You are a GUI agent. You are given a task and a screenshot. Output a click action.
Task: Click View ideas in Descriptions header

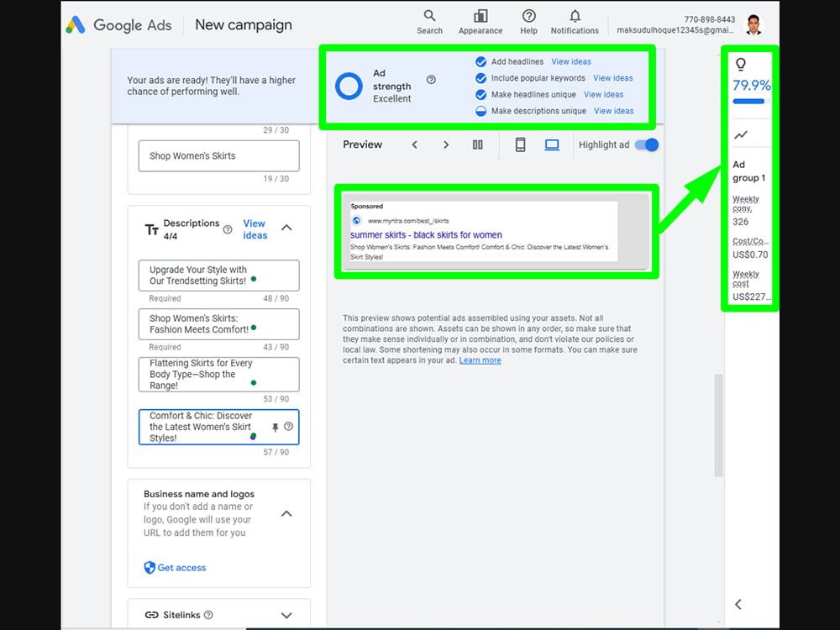tap(255, 229)
